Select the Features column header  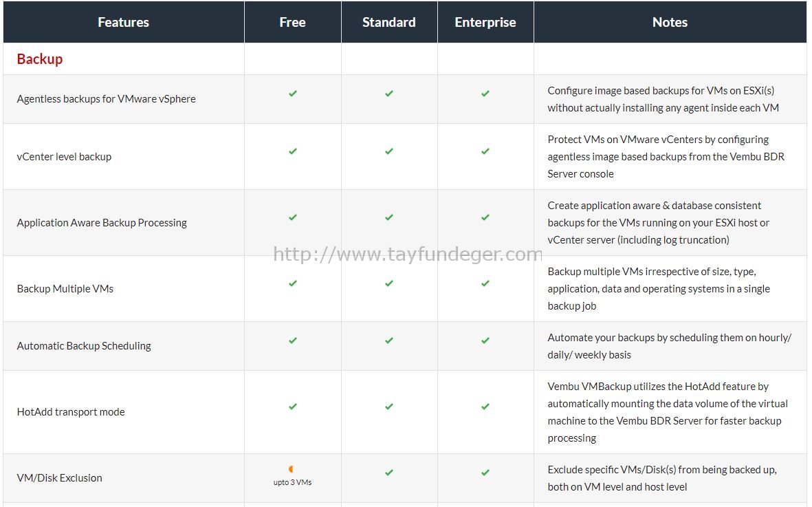click(x=123, y=22)
